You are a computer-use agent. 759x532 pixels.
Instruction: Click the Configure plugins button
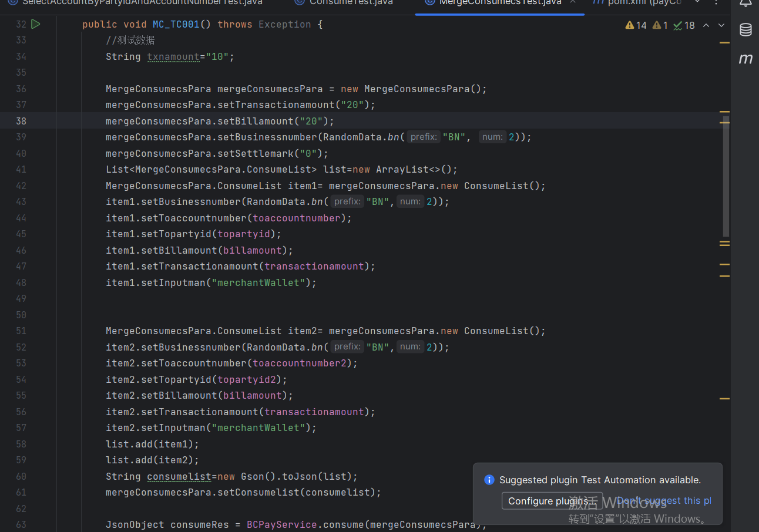552,501
